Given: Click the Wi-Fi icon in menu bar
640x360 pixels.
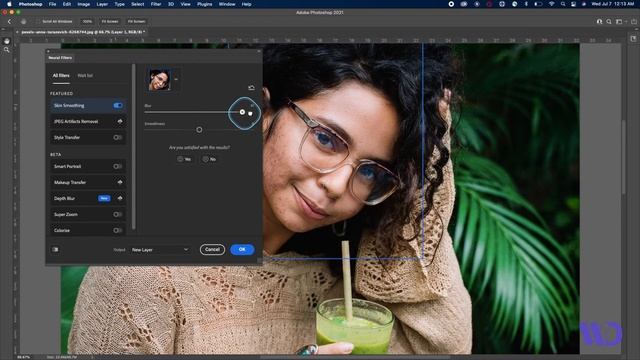Looking at the screenshot, I should point(551,4).
